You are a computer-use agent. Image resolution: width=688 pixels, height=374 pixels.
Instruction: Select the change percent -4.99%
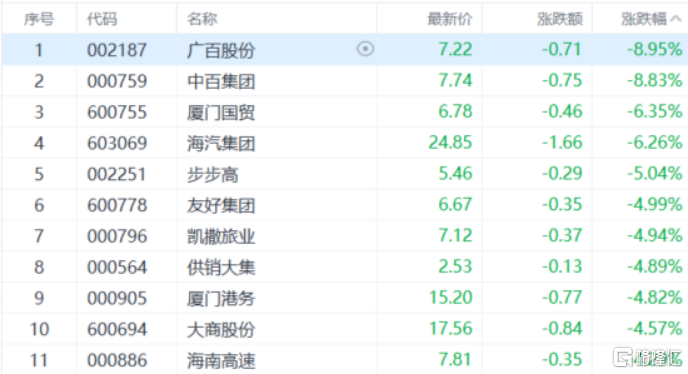tap(654, 204)
